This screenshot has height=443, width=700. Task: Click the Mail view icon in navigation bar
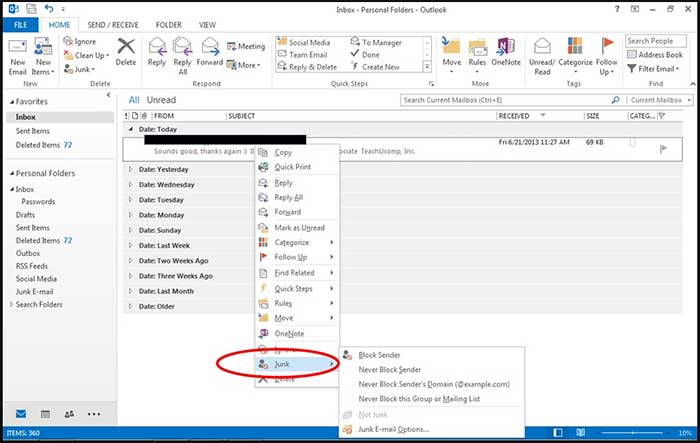click(x=21, y=414)
